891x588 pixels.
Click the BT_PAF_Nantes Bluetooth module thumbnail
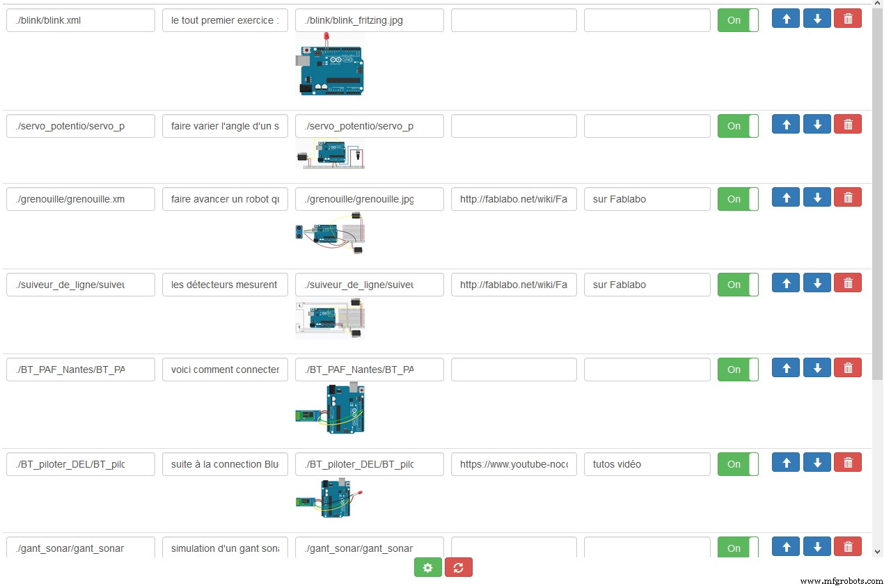(330, 408)
